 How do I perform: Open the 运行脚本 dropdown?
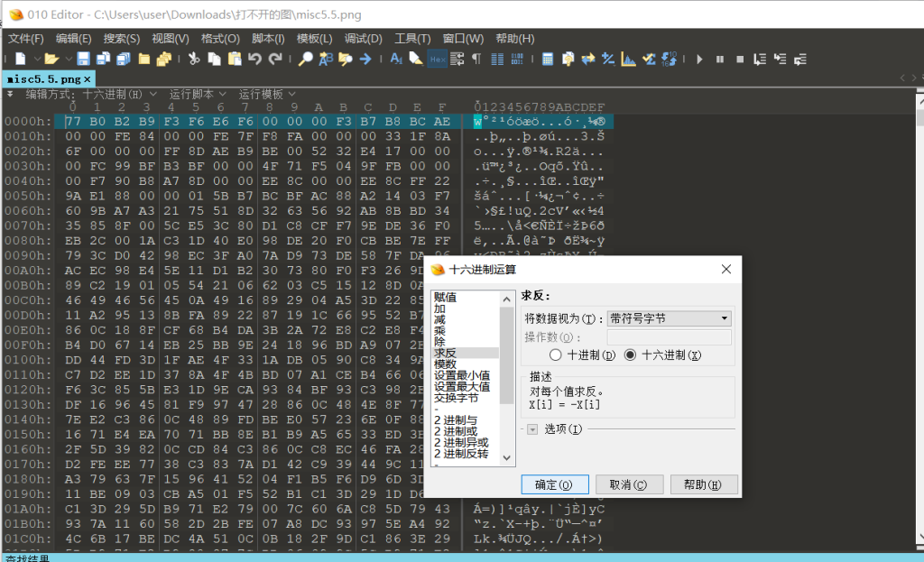point(197,94)
